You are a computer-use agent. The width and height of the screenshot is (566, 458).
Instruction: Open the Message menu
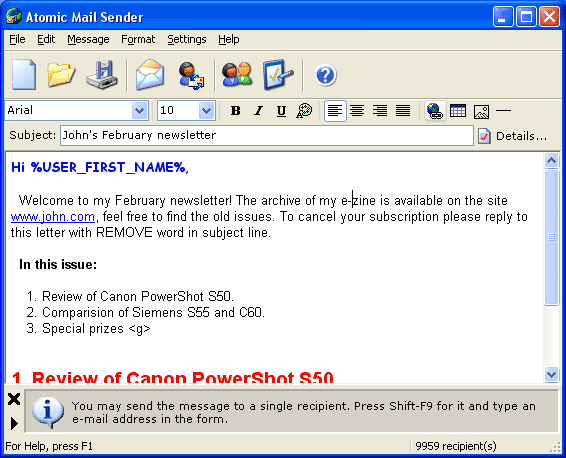pos(88,39)
